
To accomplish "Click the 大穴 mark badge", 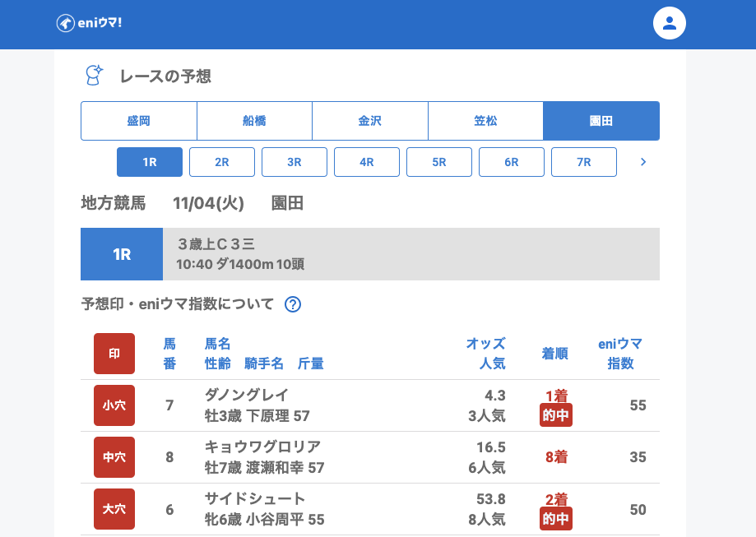I will pos(114,510).
